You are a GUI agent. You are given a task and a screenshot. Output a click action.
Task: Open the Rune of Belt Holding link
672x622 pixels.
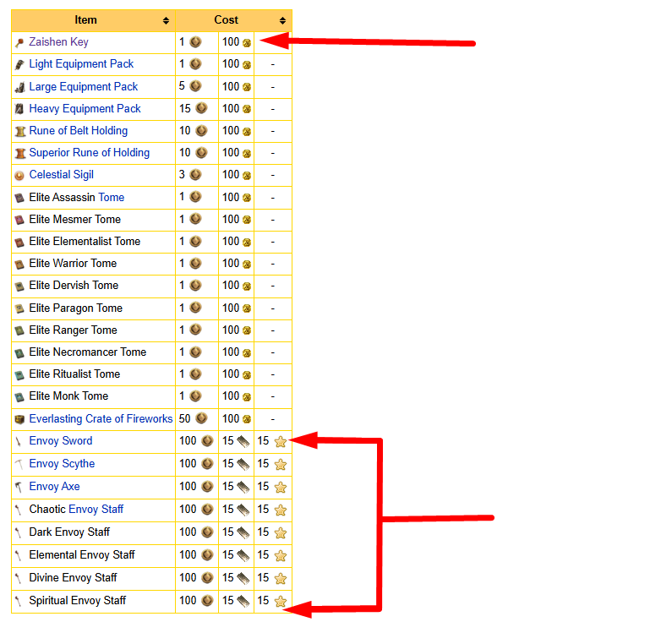[79, 131]
